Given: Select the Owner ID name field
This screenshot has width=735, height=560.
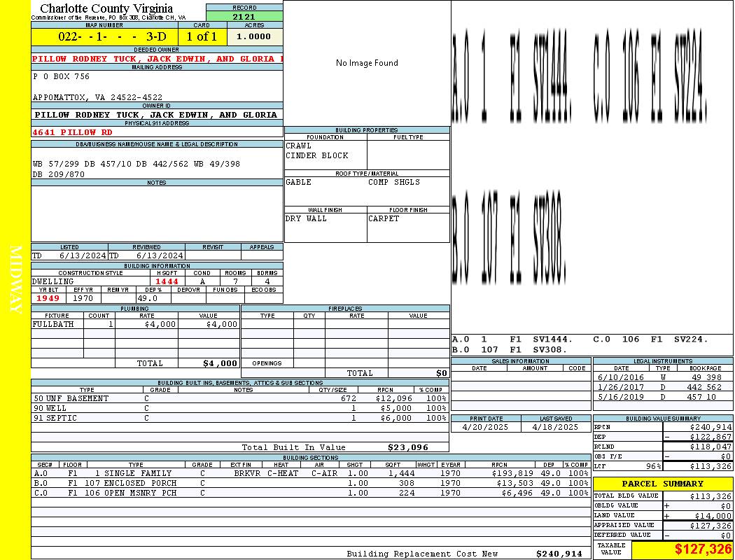Looking at the screenshot, I should (x=157, y=115).
